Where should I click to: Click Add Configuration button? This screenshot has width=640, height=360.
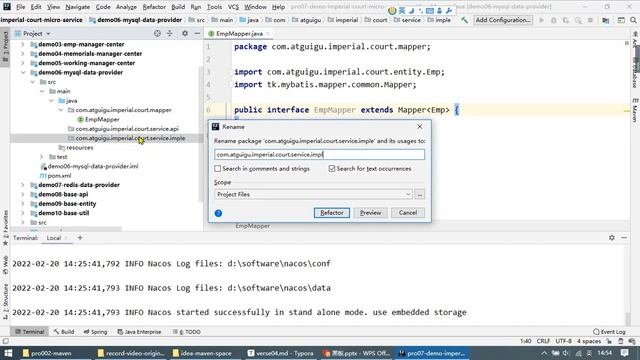[x=503, y=20]
